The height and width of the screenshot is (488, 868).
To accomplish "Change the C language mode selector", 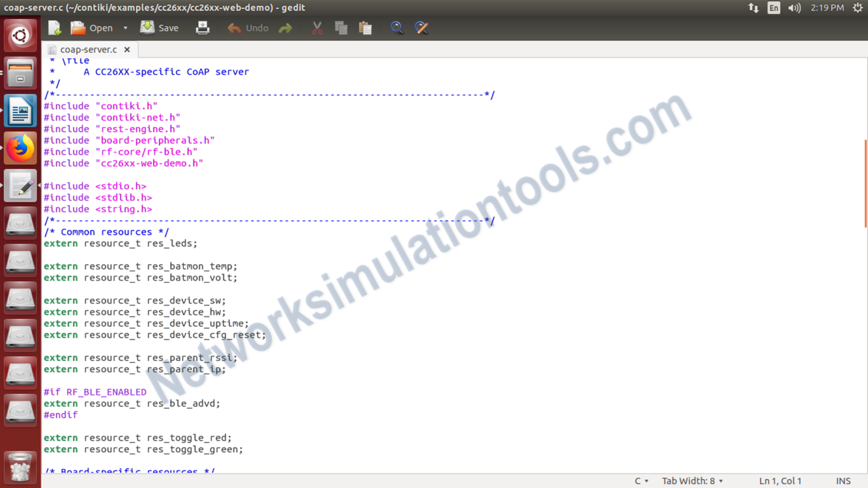I will point(641,481).
